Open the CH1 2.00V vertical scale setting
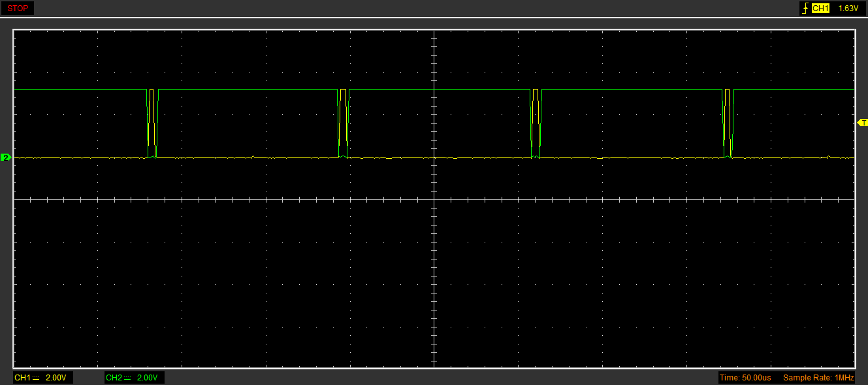The height and width of the screenshot is (385, 868). (56, 378)
